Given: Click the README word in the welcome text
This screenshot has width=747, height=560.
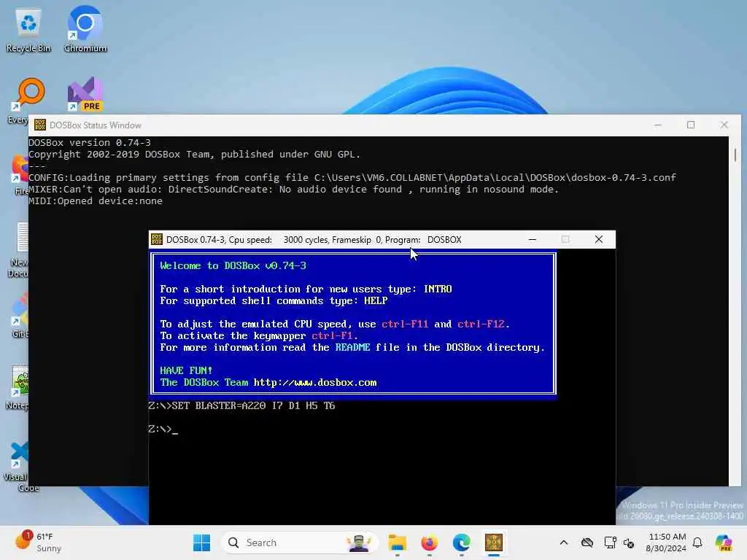Looking at the screenshot, I should [x=352, y=348].
